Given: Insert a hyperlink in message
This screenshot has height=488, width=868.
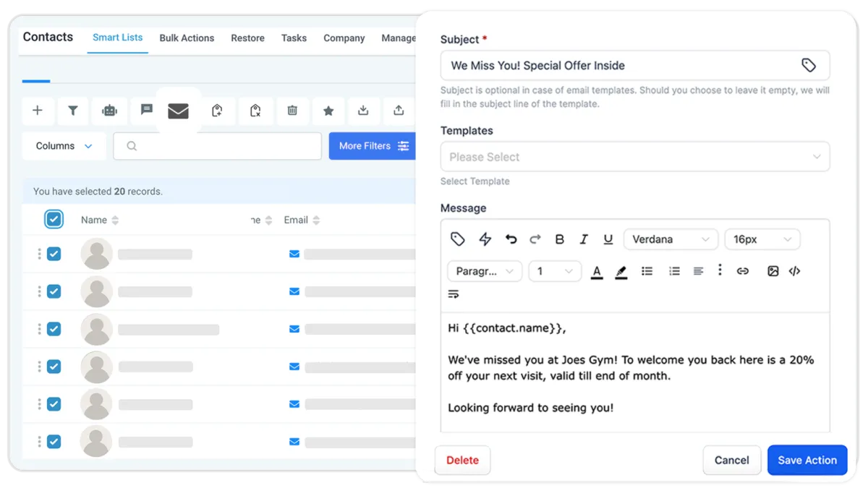Looking at the screenshot, I should (743, 271).
